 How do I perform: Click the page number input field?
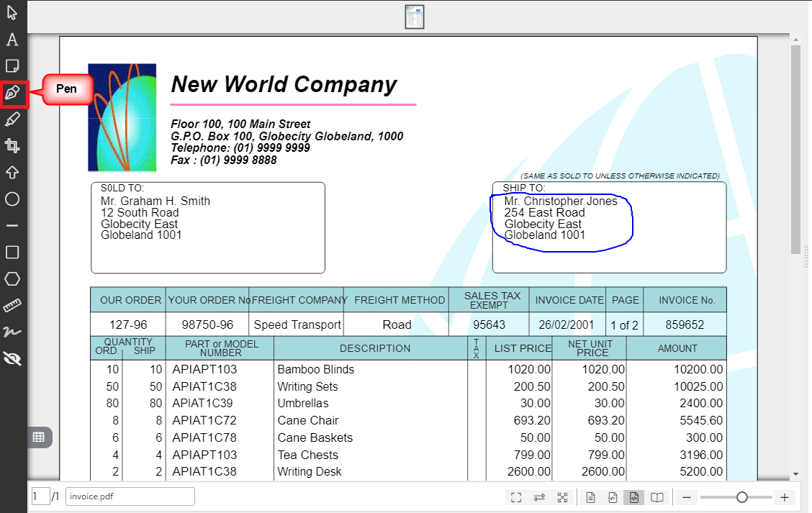tap(40, 496)
